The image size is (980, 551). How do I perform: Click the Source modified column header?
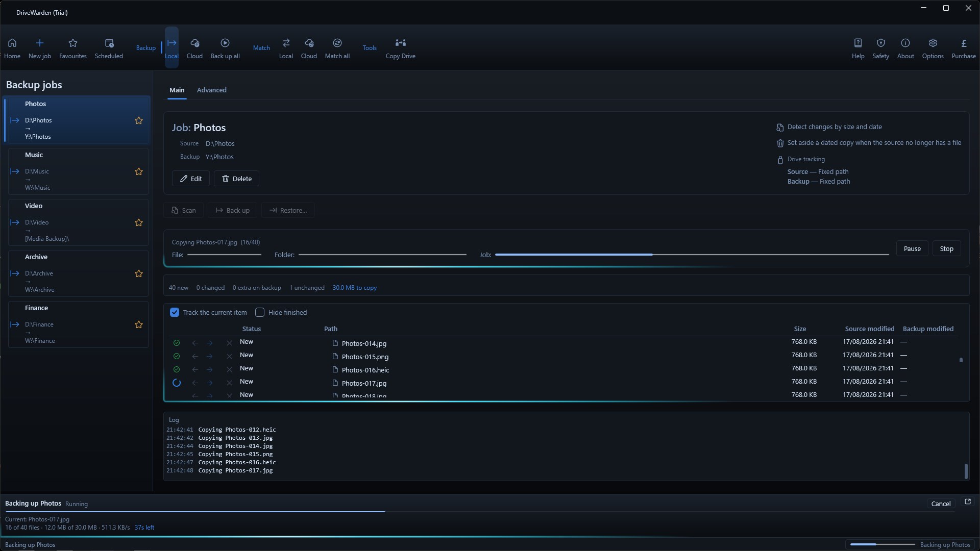tap(870, 329)
